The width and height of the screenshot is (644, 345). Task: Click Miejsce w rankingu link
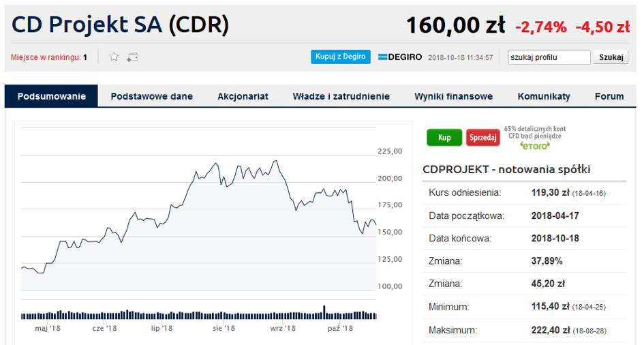(49, 57)
